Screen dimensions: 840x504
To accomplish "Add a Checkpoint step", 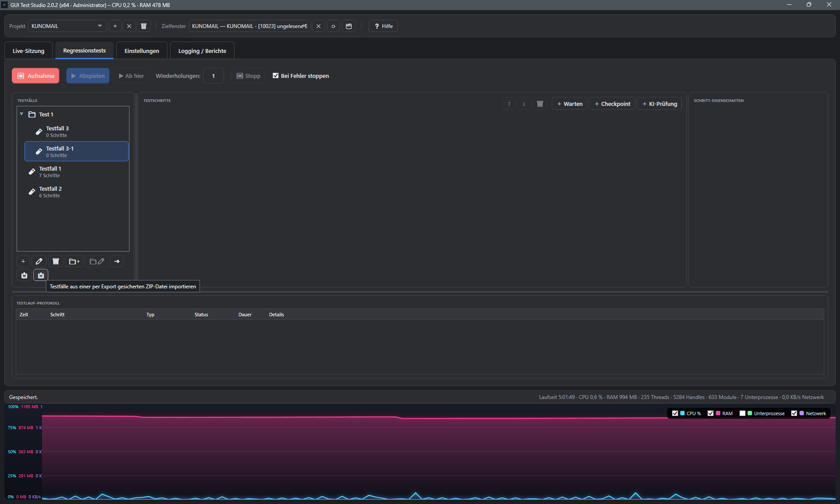I will [x=612, y=104].
